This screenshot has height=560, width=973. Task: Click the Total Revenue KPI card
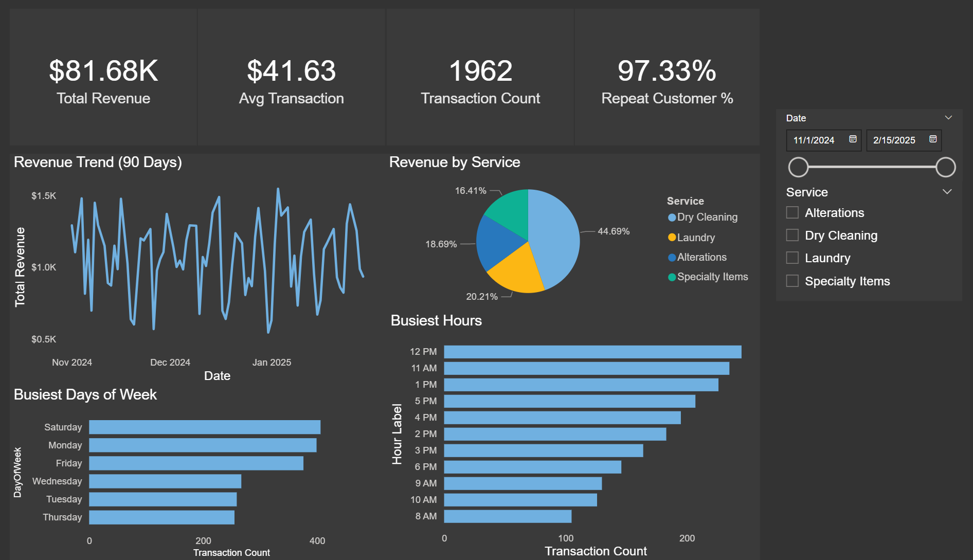(x=102, y=77)
